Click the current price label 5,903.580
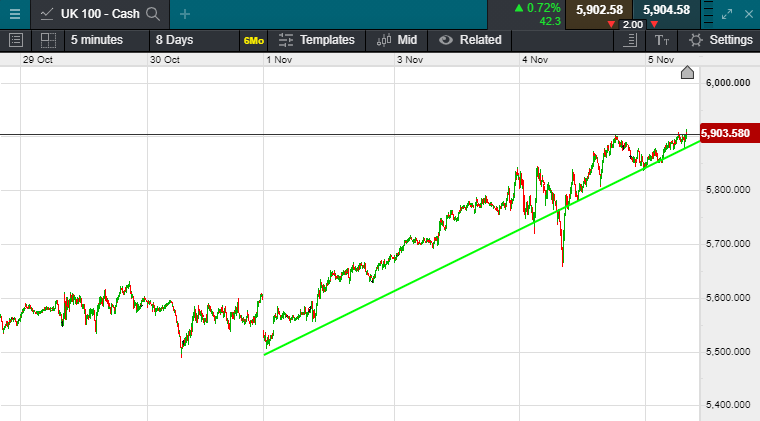 click(x=729, y=133)
